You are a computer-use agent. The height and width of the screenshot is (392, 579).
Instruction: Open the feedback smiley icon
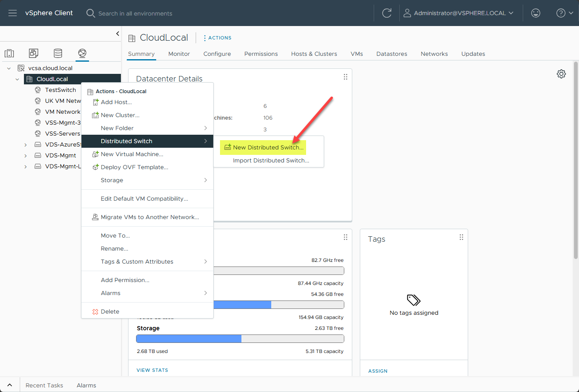pos(536,13)
